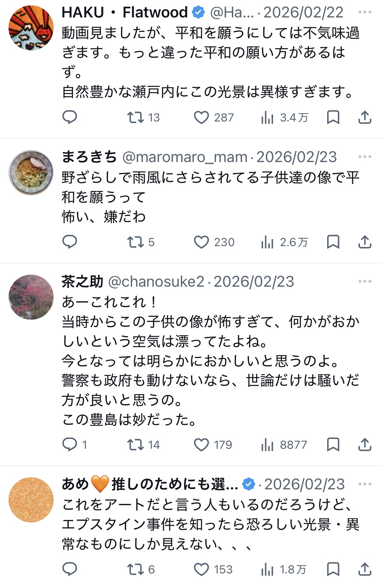Open more options for HAKU Flatwood's post

365,12
